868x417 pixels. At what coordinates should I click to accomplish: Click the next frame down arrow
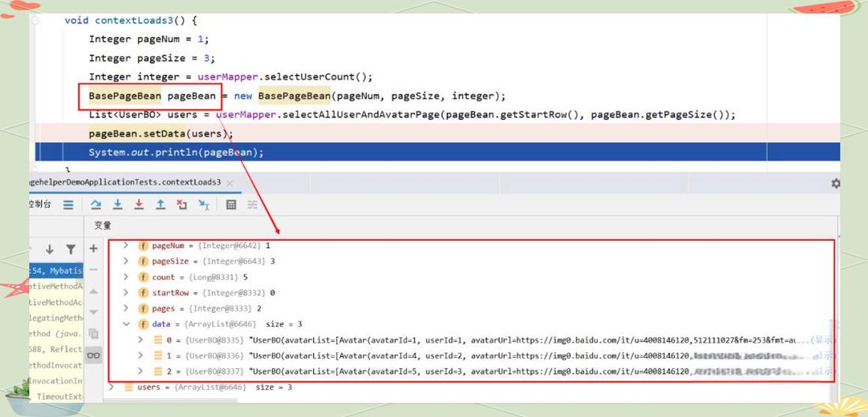pyautogui.click(x=49, y=250)
